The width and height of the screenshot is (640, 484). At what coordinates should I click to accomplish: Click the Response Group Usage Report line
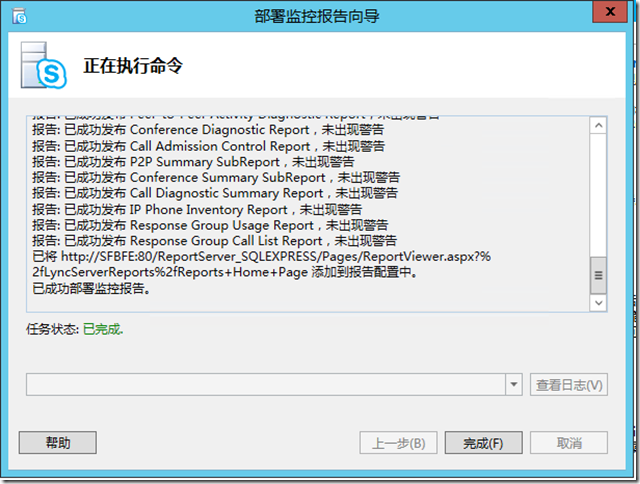(x=210, y=225)
